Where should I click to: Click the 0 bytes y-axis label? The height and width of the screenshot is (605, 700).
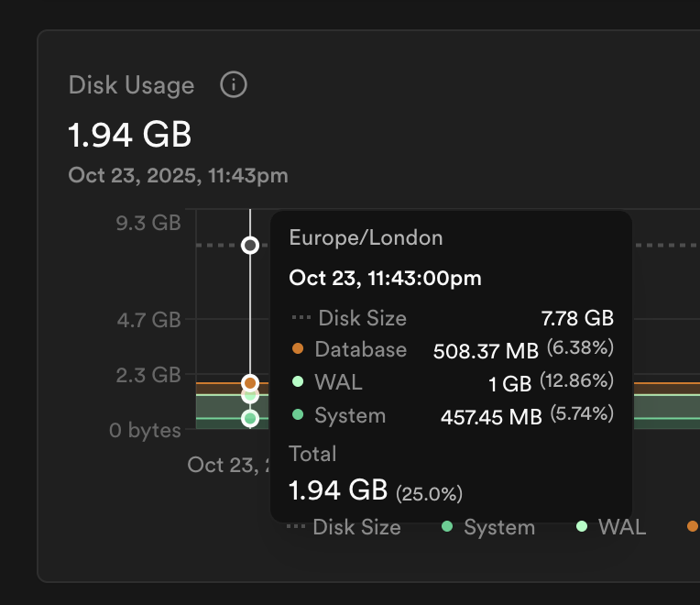[145, 430]
